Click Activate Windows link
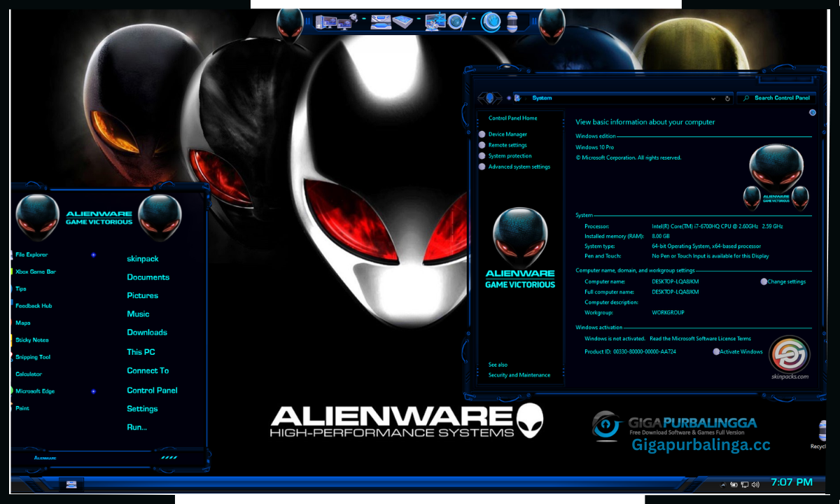 coord(741,351)
